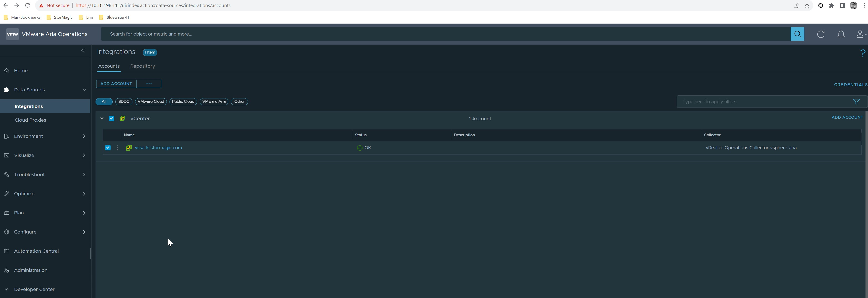Image resolution: width=868 pixels, height=298 pixels.
Task: Collapse the vCenter accounts group
Action: pyautogui.click(x=101, y=118)
